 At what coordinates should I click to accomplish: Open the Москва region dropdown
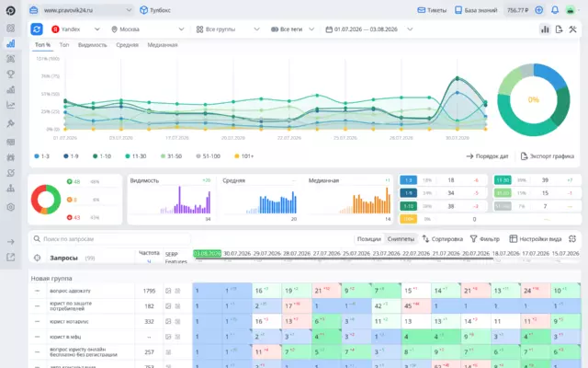point(147,29)
